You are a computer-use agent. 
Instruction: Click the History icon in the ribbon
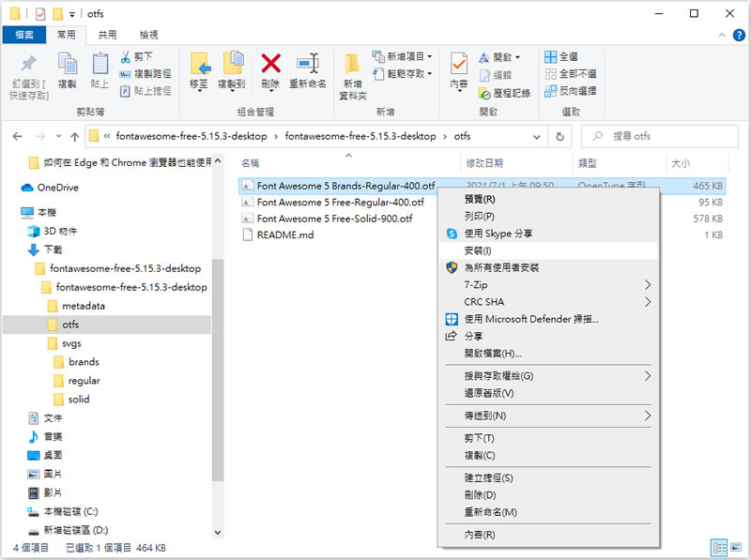click(484, 94)
